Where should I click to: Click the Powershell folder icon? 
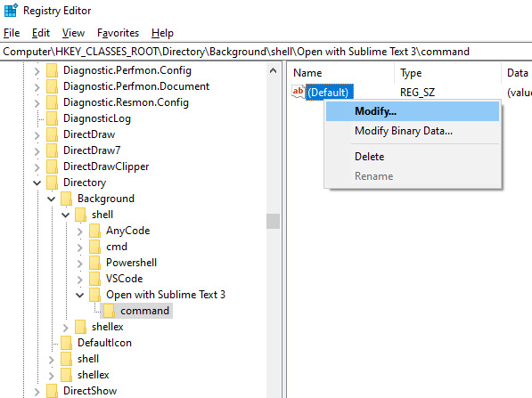[x=94, y=263]
